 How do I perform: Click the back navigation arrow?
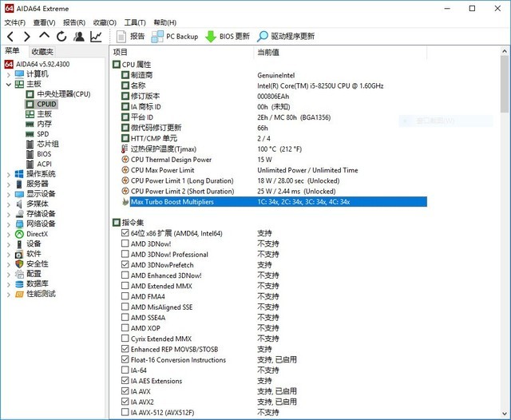tap(10, 37)
